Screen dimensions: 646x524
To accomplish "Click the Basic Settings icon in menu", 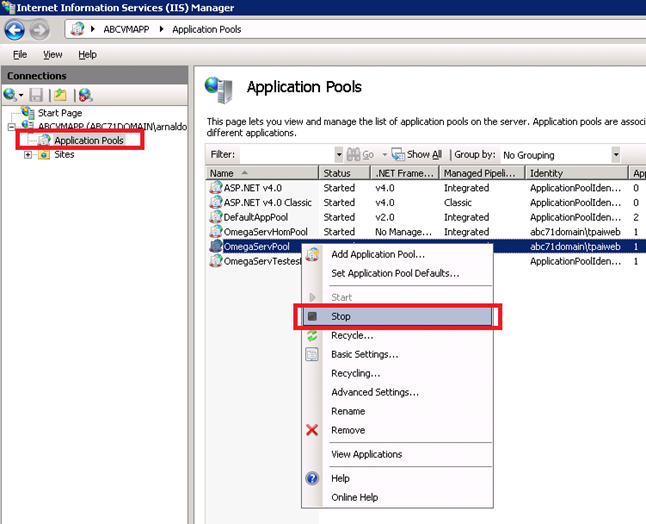I will (312, 354).
